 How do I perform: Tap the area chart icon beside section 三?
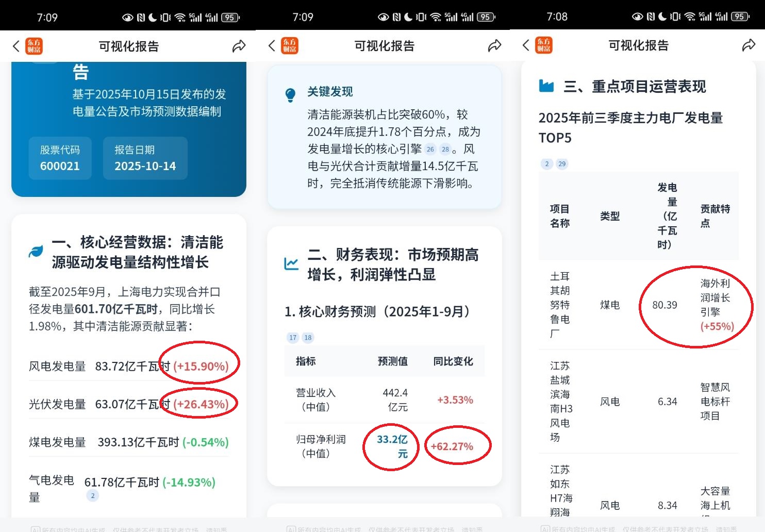pos(546,86)
